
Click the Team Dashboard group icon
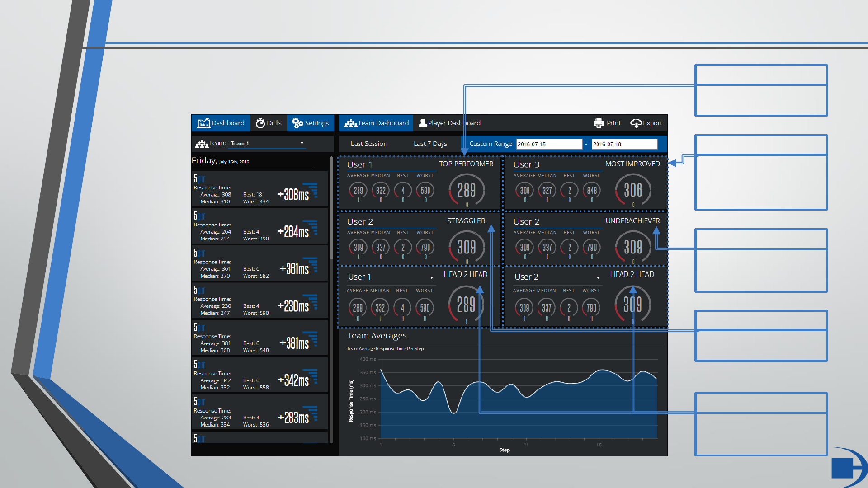click(x=350, y=123)
